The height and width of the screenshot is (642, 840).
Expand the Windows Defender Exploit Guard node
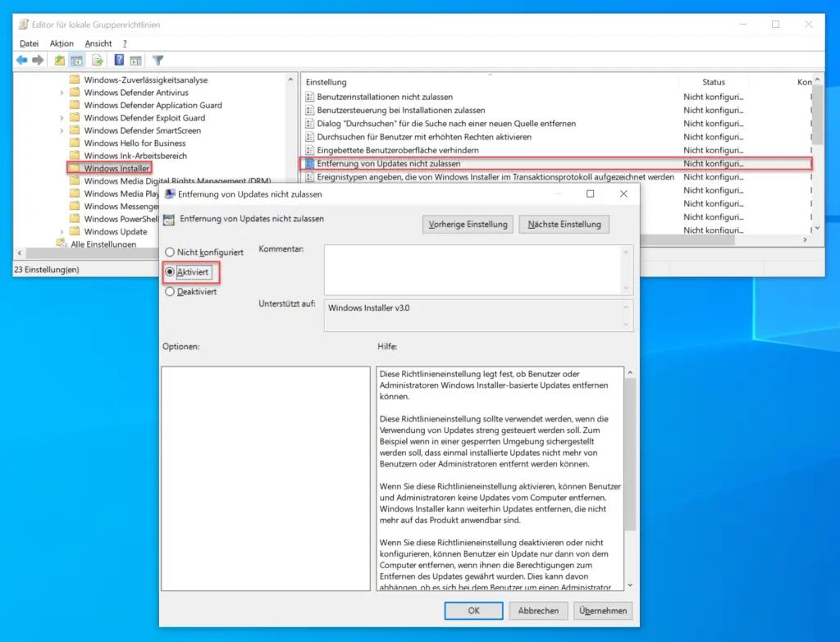[x=62, y=118]
